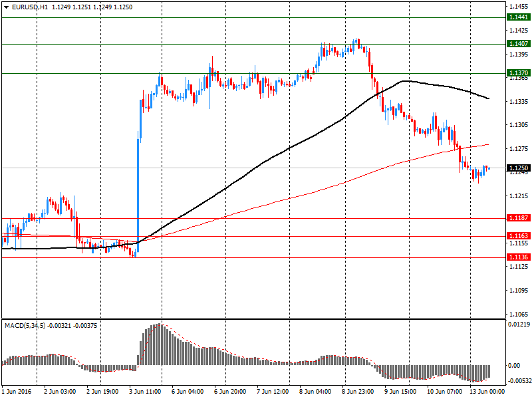Screen dimensions: 532x399
Task: Click the 1 Jun 2016 time axis label
Action: pos(17,392)
